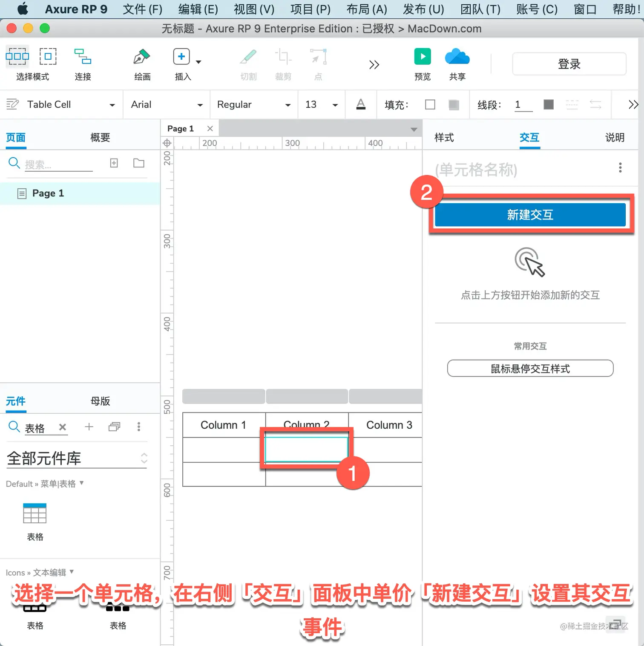Open interactions panel three-dot menu
This screenshot has width=644, height=646.
click(x=620, y=167)
